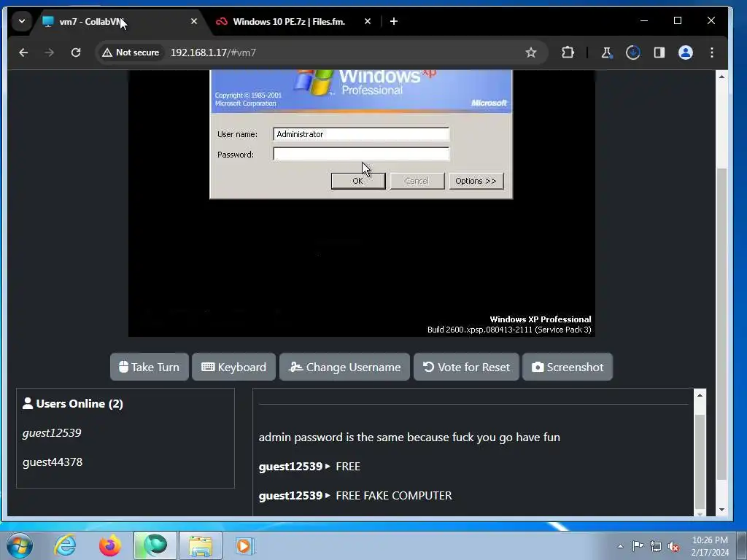The image size is (747, 560).
Task: Close the Windows 10 PE.7z tab
Action: click(368, 21)
